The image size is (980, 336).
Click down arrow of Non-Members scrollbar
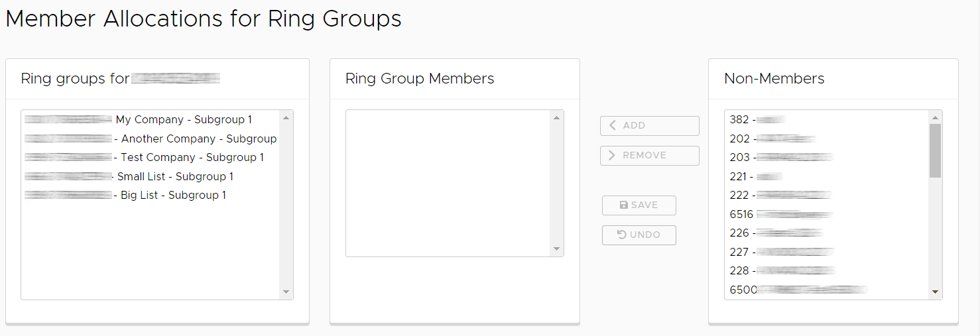click(935, 292)
